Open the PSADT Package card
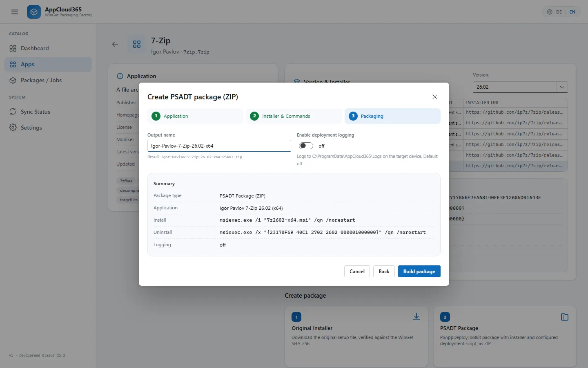 pyautogui.click(x=505, y=337)
